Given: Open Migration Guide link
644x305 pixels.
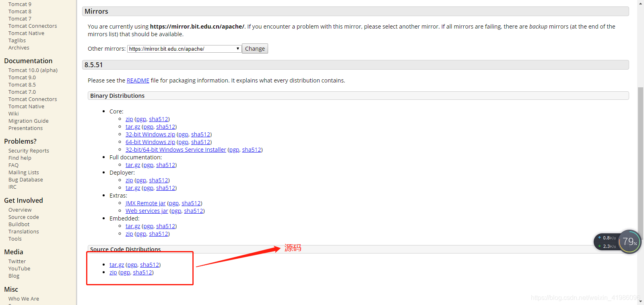Looking at the screenshot, I should (x=29, y=121).
